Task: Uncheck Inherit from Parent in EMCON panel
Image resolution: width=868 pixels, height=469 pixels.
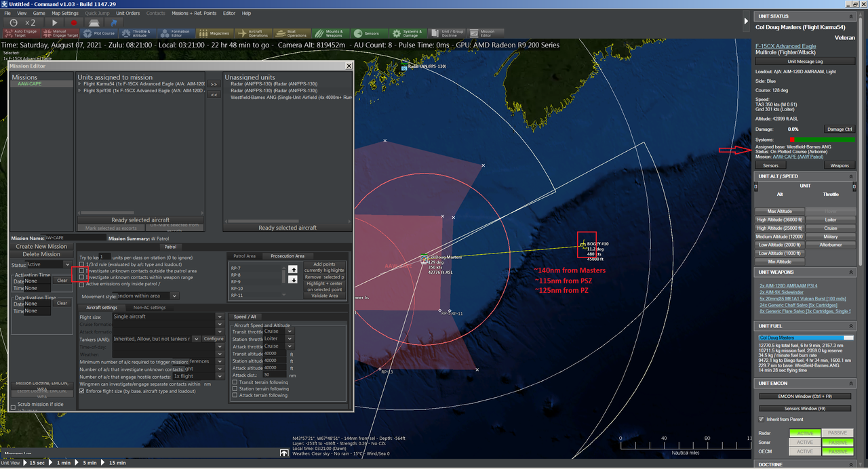Action: click(x=761, y=419)
